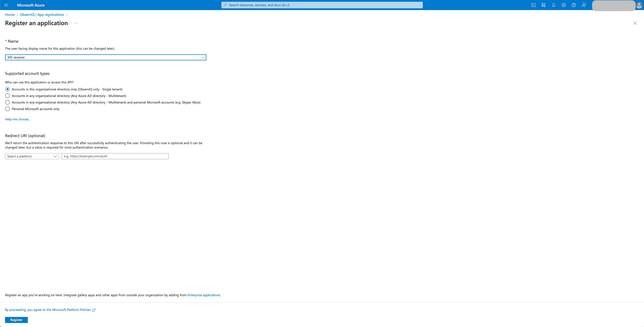Click the green validation checkmark in Name field
This screenshot has width=644, height=327.
pyautogui.click(x=203, y=57)
